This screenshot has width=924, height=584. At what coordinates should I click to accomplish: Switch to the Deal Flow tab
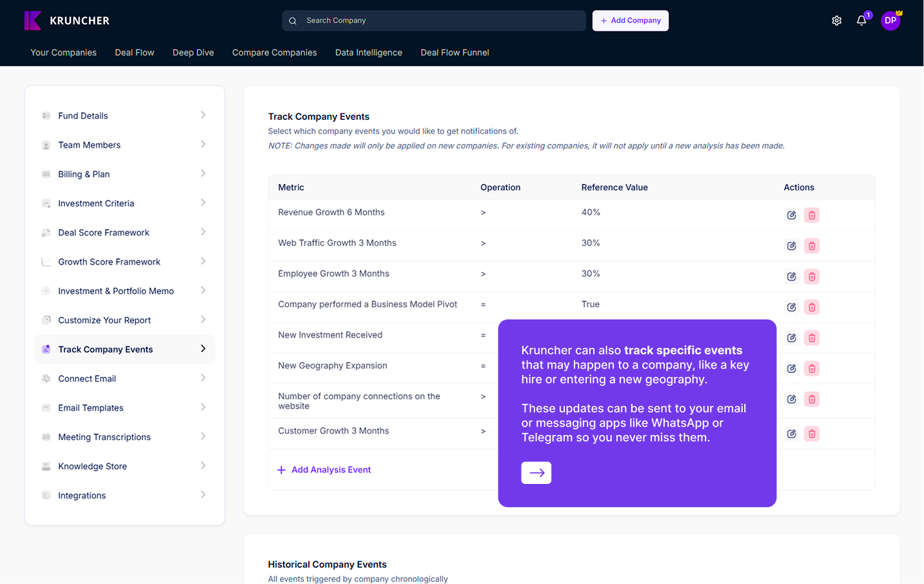(x=134, y=53)
